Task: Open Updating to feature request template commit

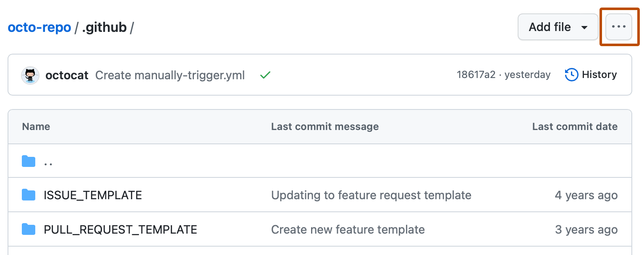Action: coord(371,195)
